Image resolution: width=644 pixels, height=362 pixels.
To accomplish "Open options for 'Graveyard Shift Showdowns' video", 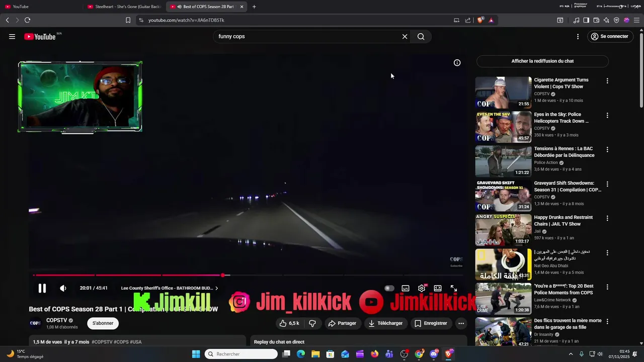I will point(607,184).
